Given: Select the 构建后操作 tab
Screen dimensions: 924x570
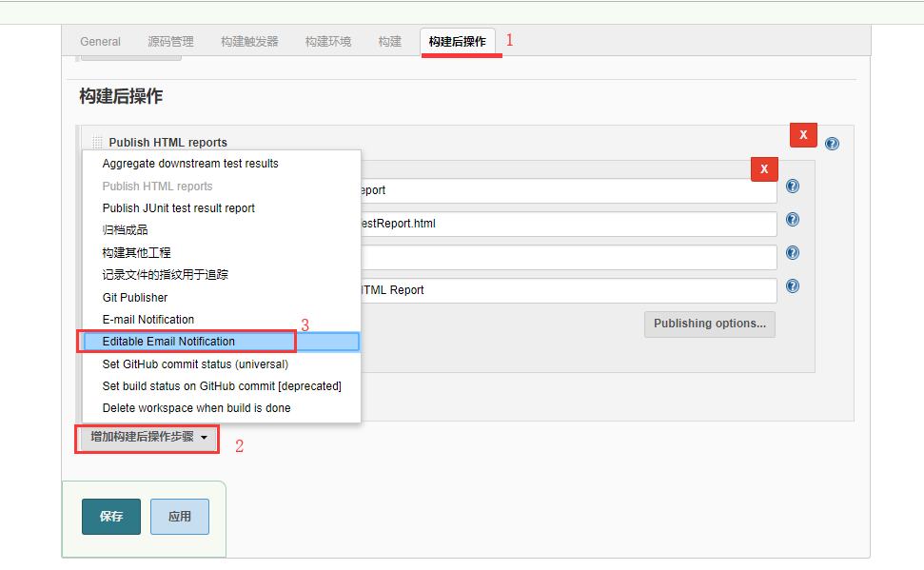Looking at the screenshot, I should pos(458,42).
